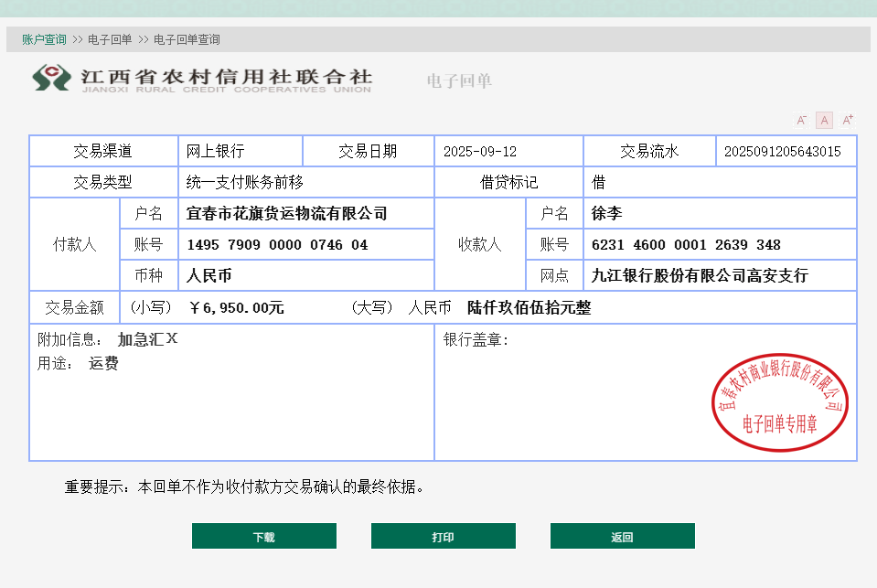Click the amount in words 陆仟玖佰伍拾元整
877x588 pixels.
click(x=529, y=307)
